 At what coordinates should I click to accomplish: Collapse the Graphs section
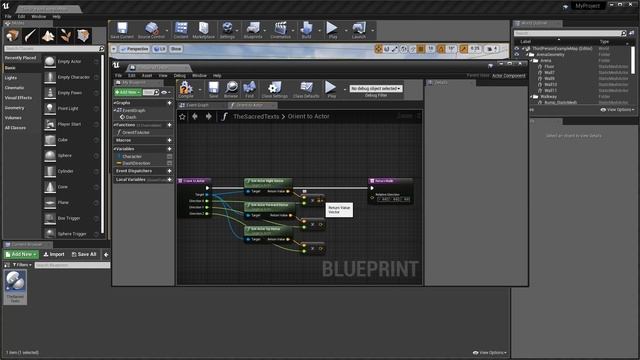pyautogui.click(x=116, y=103)
